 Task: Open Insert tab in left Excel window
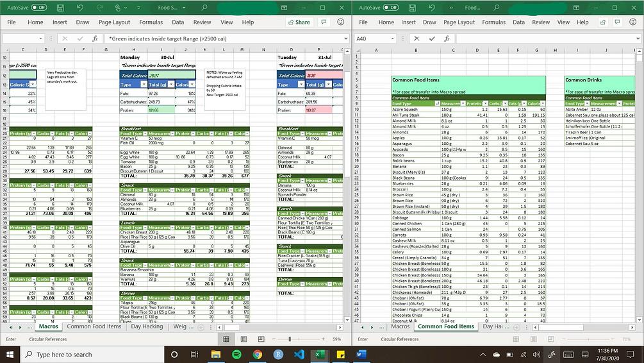coord(60,22)
